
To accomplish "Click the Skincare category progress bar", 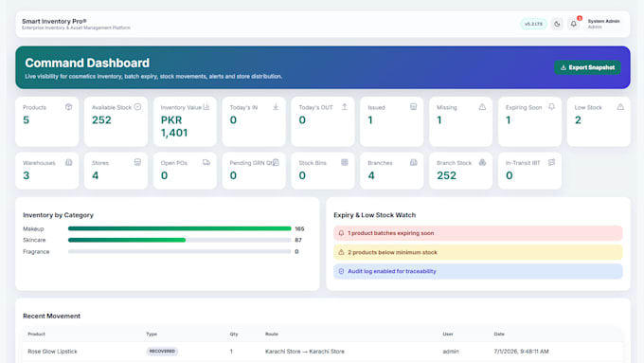I will 180,240.
